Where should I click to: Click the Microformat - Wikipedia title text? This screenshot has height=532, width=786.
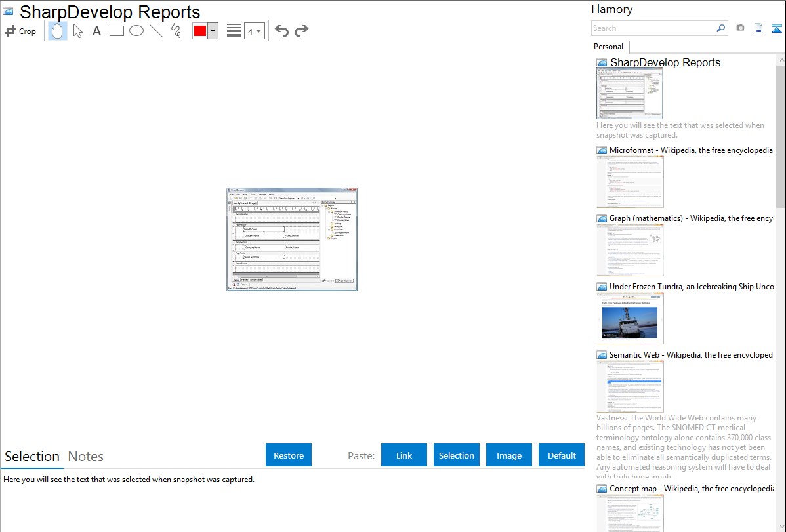pos(691,150)
